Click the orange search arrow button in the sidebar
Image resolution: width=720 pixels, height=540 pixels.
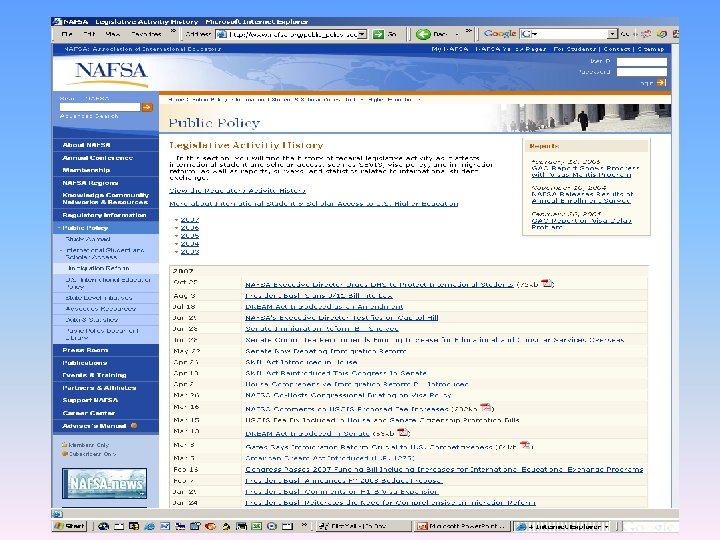pos(147,107)
